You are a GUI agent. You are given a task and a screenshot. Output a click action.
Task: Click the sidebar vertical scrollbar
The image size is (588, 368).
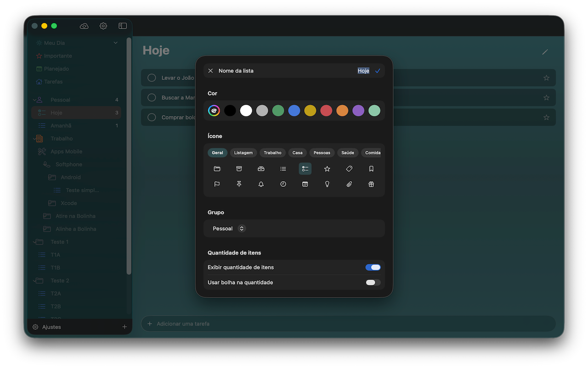pyautogui.click(x=129, y=156)
